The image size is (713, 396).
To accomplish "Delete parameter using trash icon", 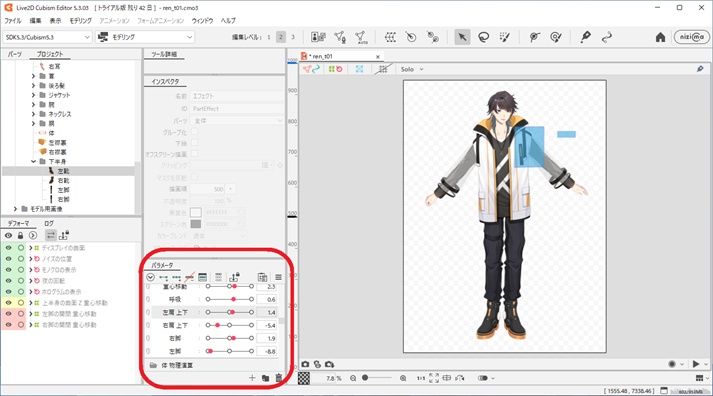I will coord(278,378).
